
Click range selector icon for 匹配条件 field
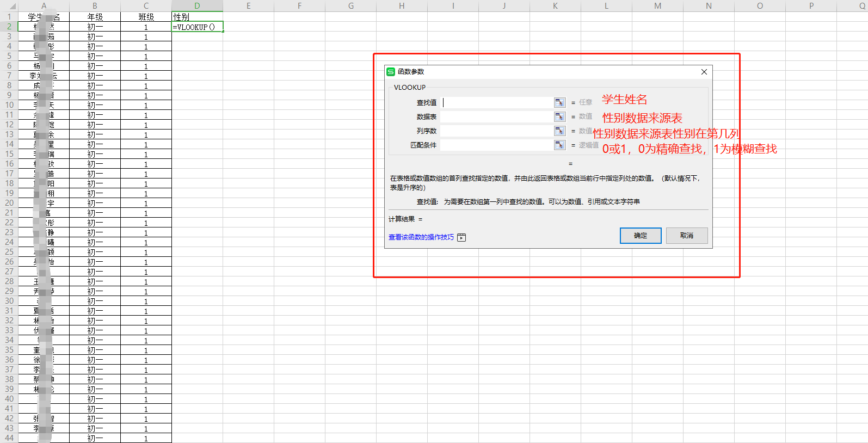tap(559, 145)
